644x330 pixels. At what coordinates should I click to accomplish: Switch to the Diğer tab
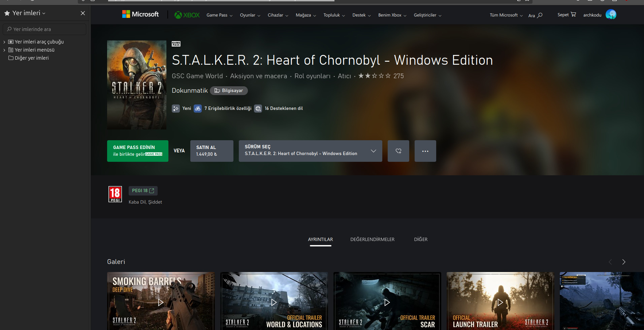tap(421, 239)
